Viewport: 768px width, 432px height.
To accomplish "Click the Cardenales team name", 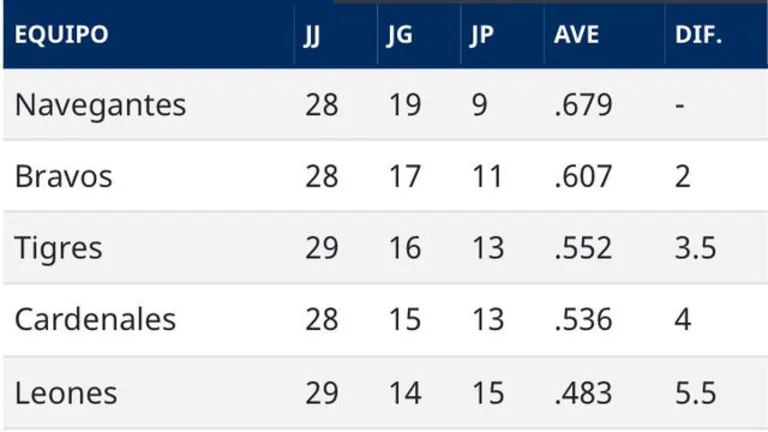I will 95,320.
